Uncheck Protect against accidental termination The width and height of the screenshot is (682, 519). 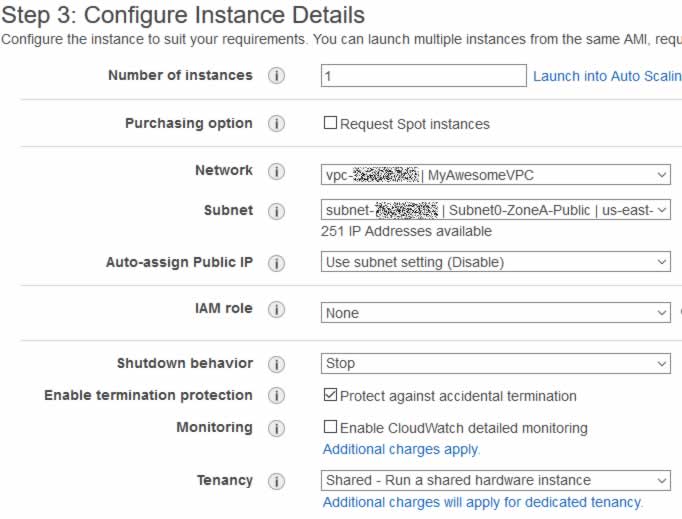(330, 395)
